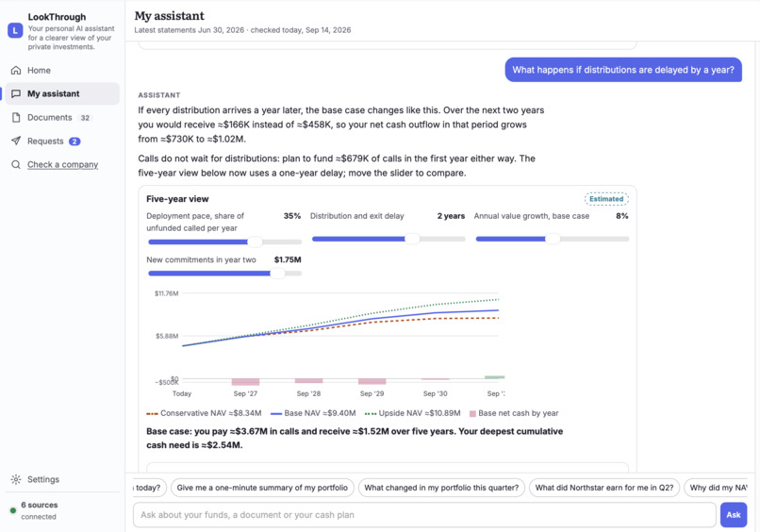
Task: Open Check a company link
Action: (62, 164)
